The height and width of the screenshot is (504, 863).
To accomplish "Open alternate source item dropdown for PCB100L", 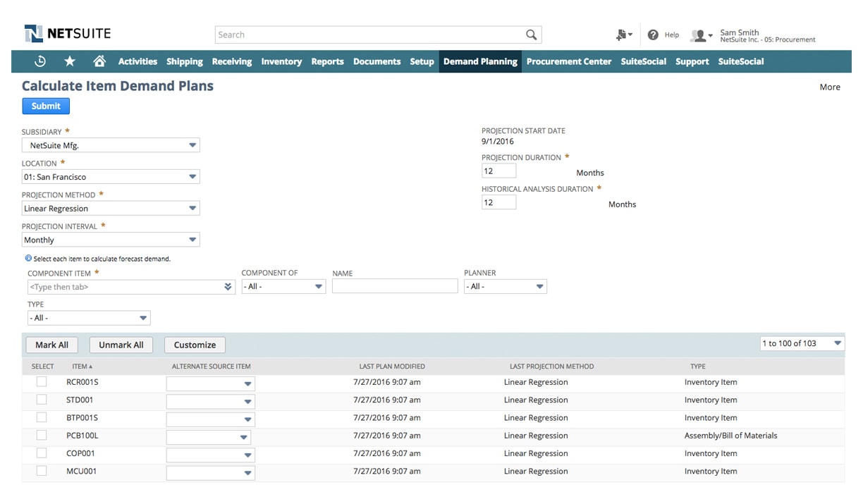I will (244, 437).
